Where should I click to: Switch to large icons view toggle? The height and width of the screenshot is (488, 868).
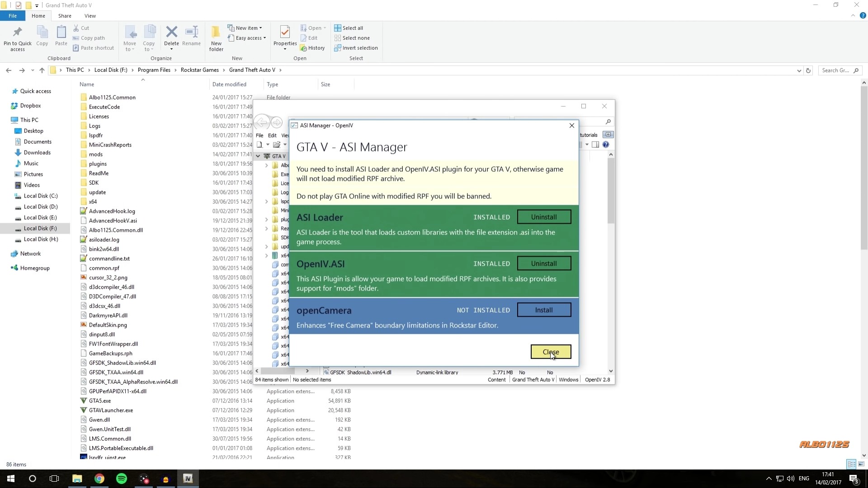861,464
